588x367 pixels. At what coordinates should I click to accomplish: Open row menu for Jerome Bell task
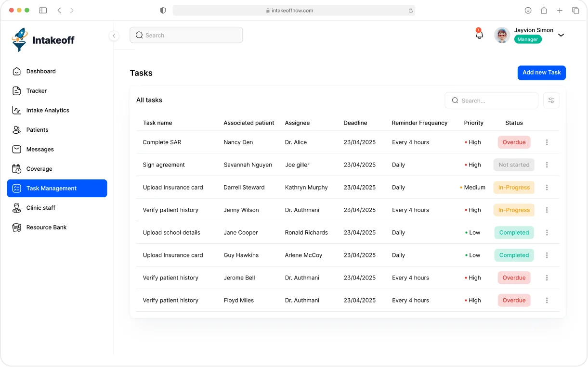(547, 278)
